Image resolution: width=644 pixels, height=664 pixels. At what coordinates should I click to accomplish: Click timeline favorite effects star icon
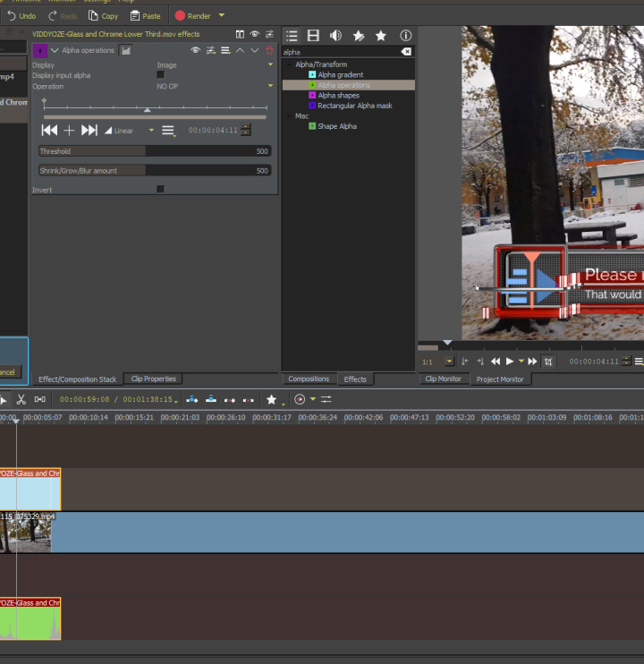click(271, 399)
